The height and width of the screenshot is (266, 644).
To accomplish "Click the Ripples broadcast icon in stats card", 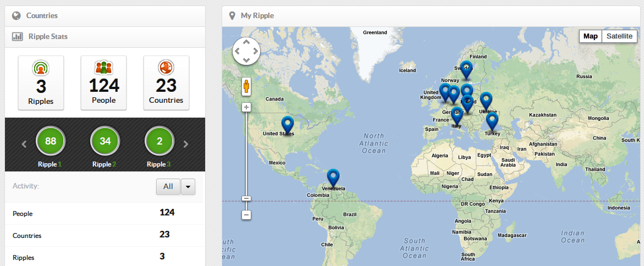I will (x=41, y=68).
